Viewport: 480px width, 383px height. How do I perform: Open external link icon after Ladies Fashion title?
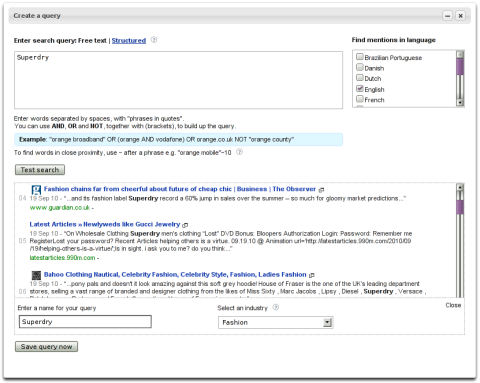click(312, 275)
